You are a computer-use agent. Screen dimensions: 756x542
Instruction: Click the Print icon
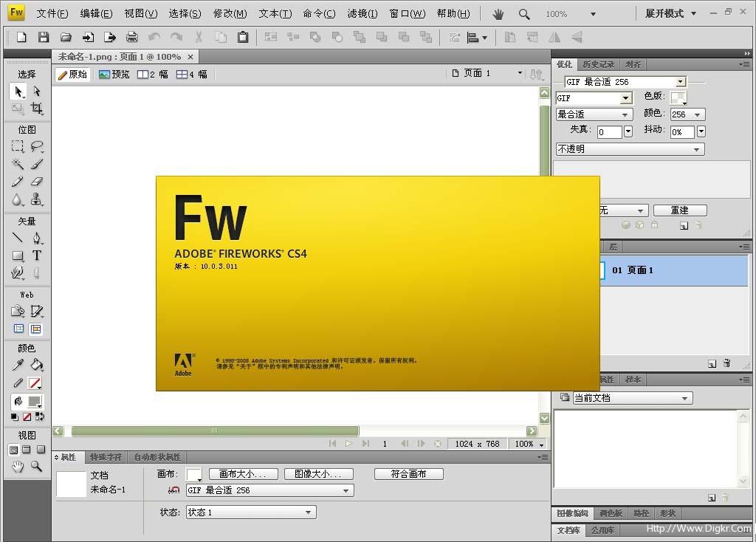point(132,37)
